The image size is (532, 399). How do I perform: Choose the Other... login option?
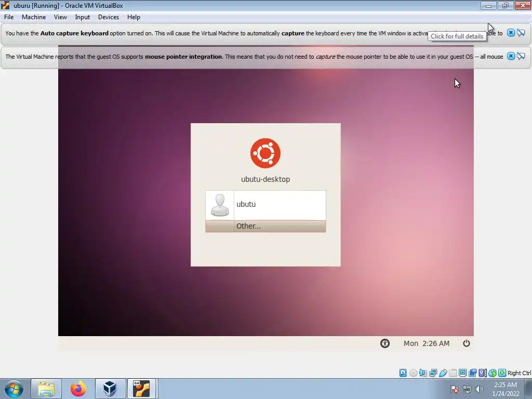point(265,227)
